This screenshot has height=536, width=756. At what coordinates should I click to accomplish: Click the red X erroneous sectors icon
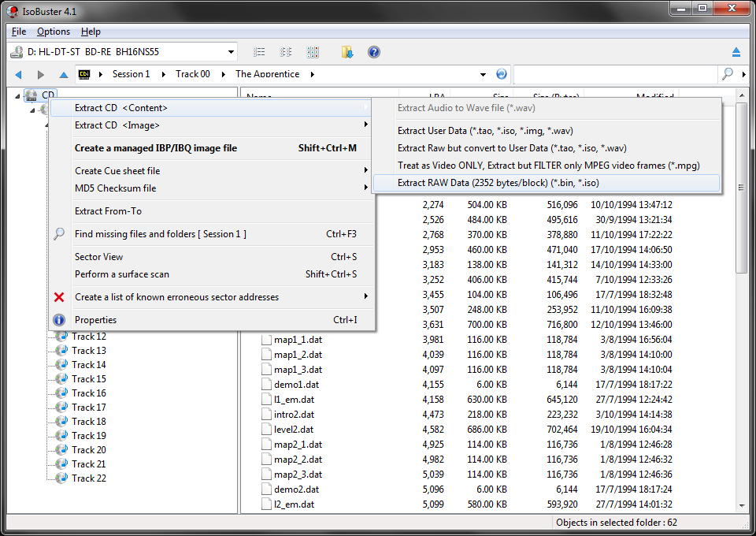click(x=59, y=297)
